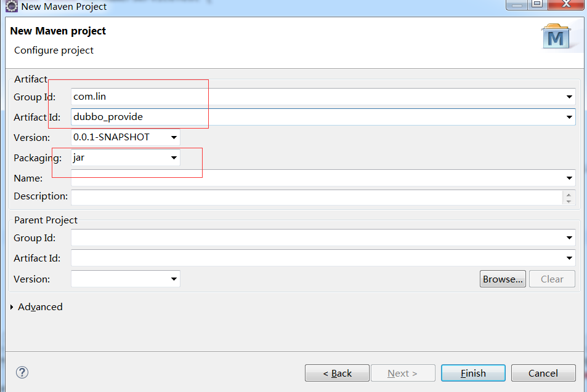
Task: Close the New Maven Project dialog window
Action: pos(567,4)
